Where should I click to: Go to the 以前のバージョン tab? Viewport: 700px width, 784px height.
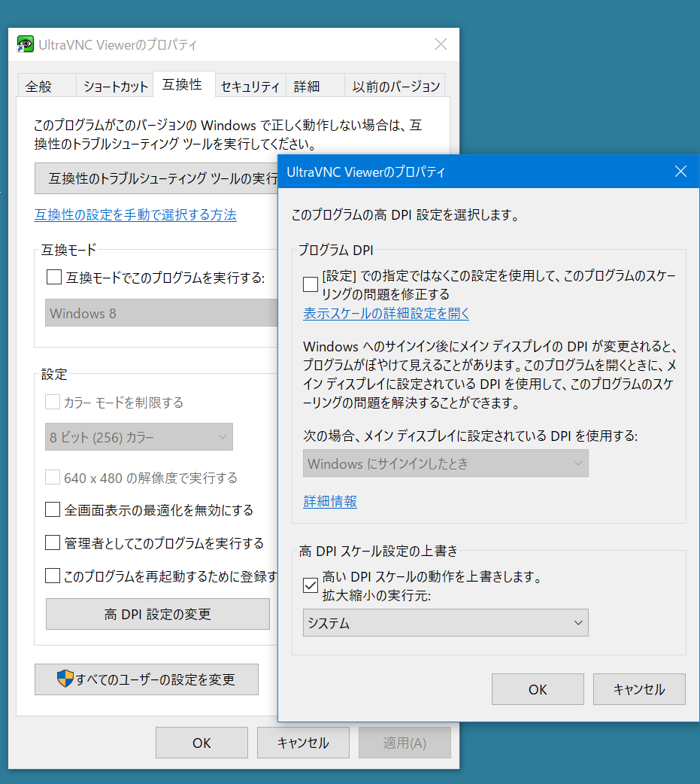395,87
